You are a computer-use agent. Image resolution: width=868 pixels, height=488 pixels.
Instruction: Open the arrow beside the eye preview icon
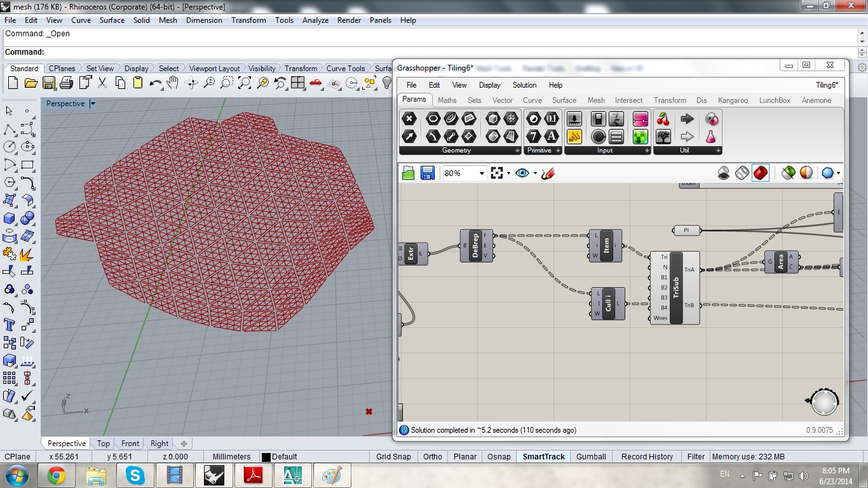[535, 173]
